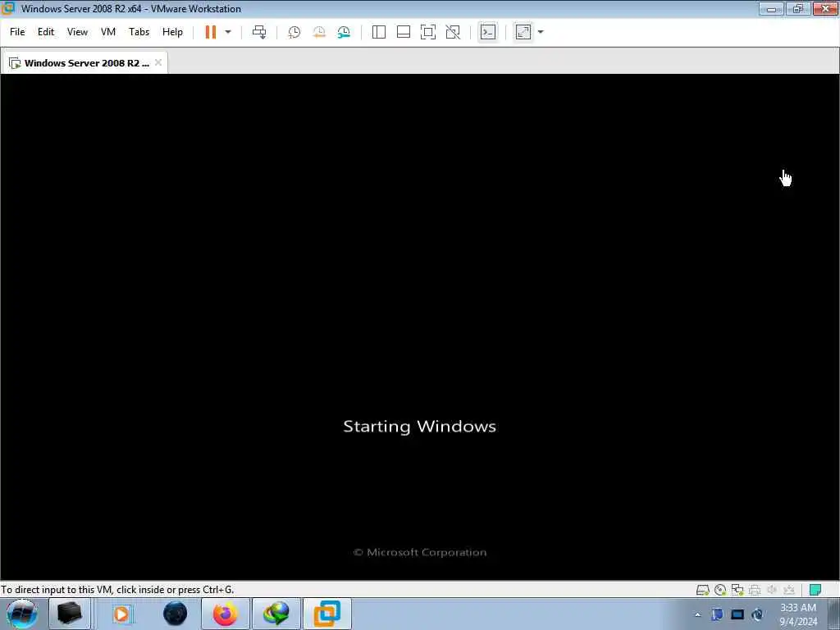Open the stretch guest dropdown arrow
840x630 pixels.
coord(541,32)
